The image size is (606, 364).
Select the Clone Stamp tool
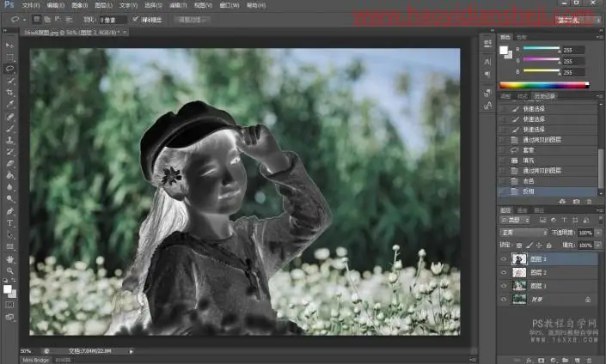[9, 140]
